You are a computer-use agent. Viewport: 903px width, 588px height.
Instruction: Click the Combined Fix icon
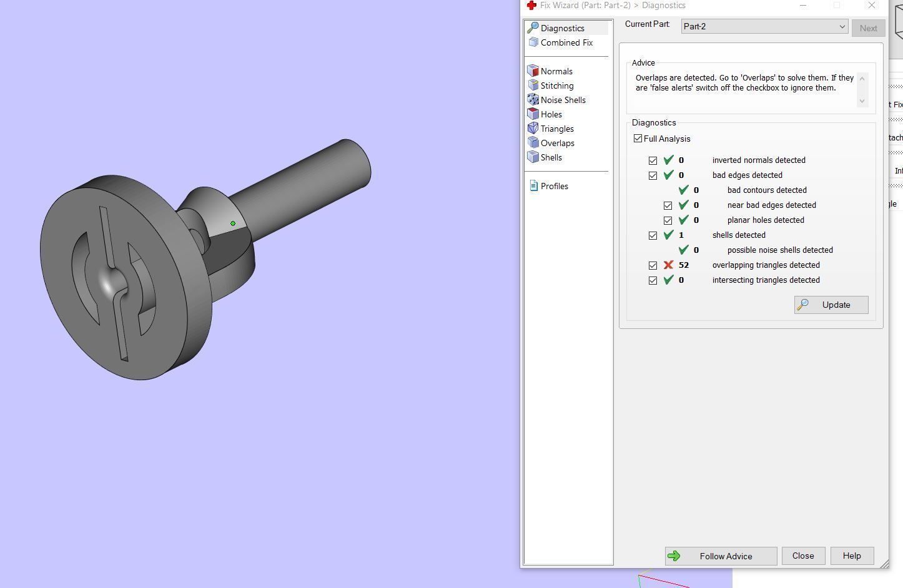click(x=533, y=42)
